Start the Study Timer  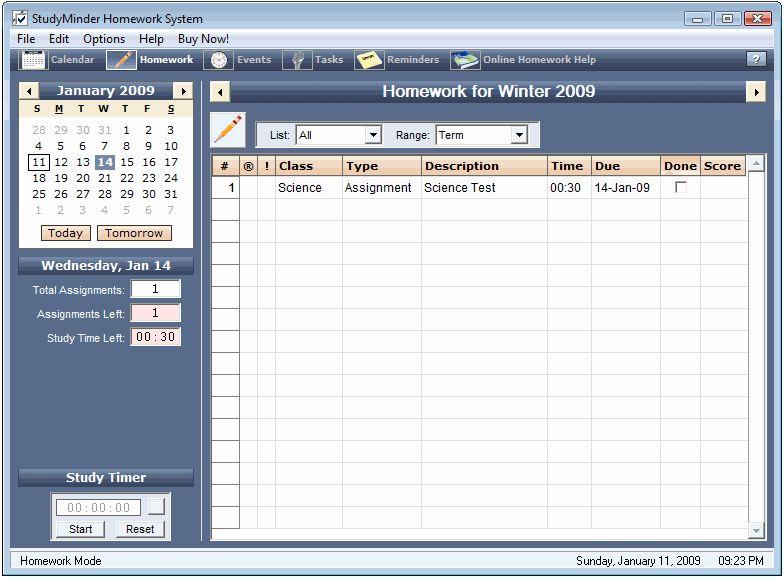click(x=80, y=529)
